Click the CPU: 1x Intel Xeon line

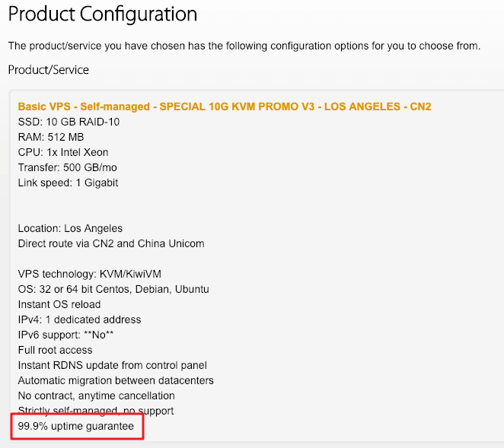point(63,152)
